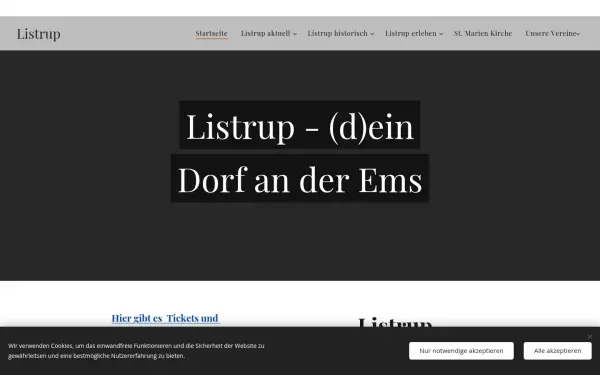600x375 pixels.
Task: Open the Listrup aktuell menu
Action: [x=266, y=33]
